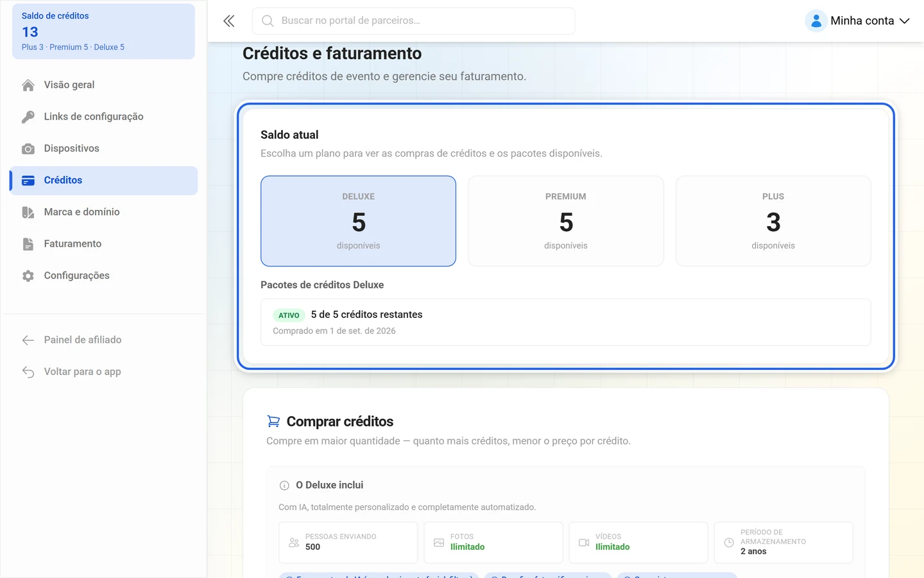Click the Pessoas enviando 500 value
This screenshot has width=924, height=578.
pos(312,547)
